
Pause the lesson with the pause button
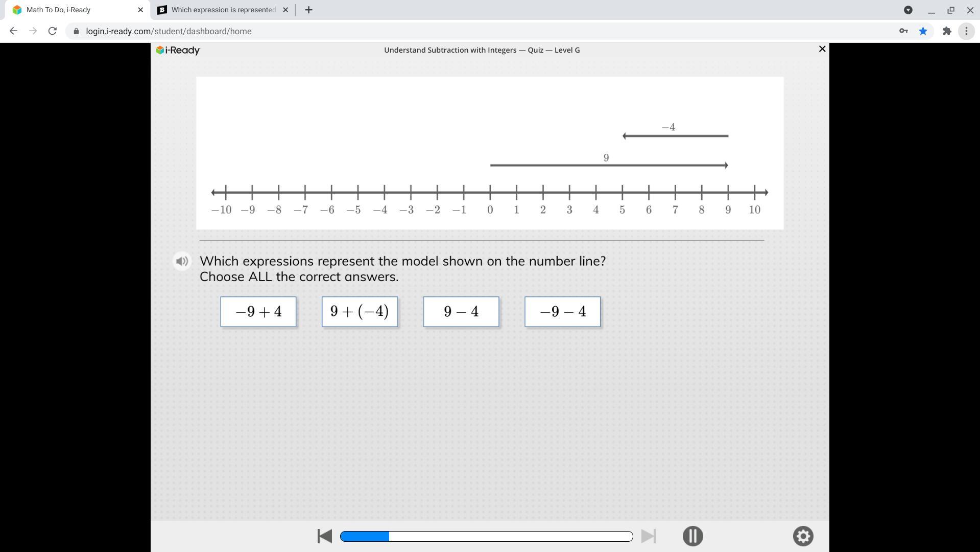point(692,536)
